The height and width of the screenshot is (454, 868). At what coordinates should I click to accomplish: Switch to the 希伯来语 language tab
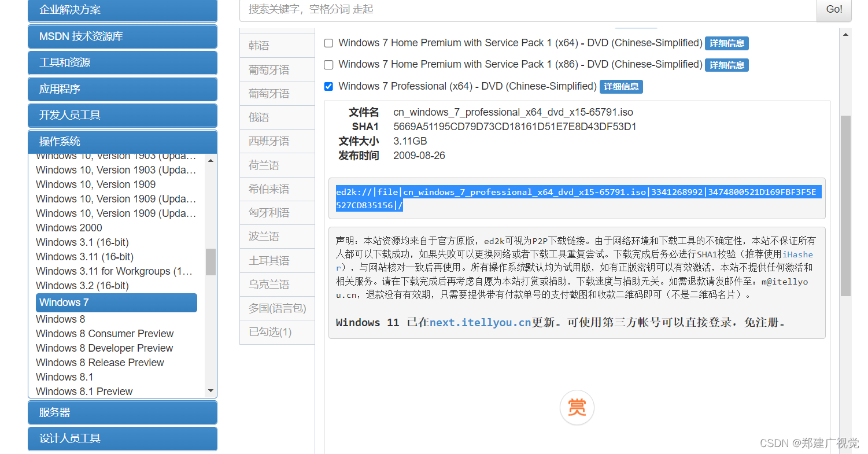pos(277,189)
